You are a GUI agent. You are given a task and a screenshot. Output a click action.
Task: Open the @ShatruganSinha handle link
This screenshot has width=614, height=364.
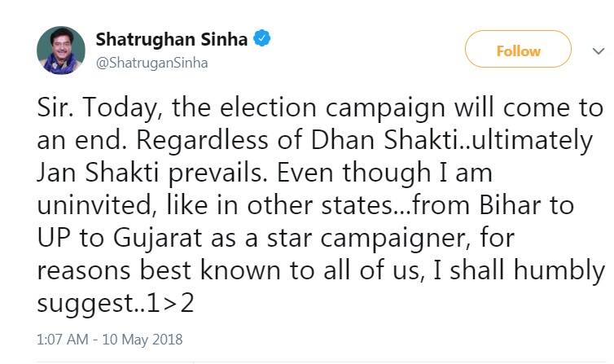[x=151, y=63]
